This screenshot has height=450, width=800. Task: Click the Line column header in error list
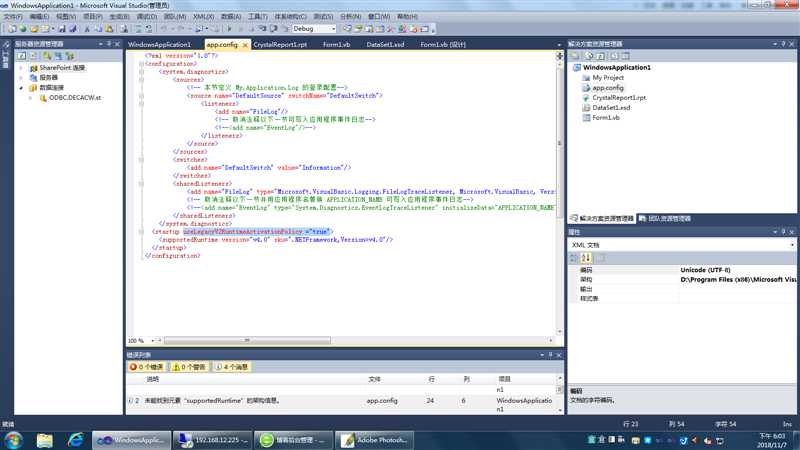(432, 379)
